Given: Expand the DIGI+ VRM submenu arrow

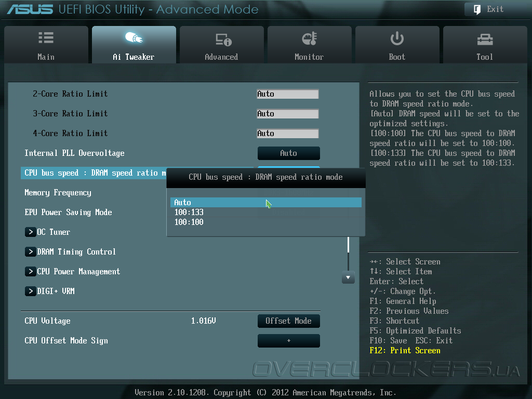Looking at the screenshot, I should click(x=31, y=291).
